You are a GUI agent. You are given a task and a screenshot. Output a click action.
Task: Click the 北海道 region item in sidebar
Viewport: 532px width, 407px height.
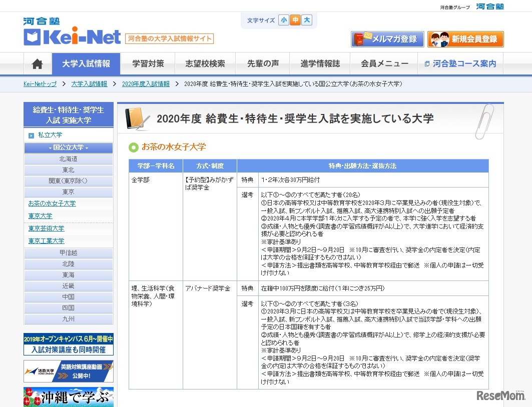68,159
